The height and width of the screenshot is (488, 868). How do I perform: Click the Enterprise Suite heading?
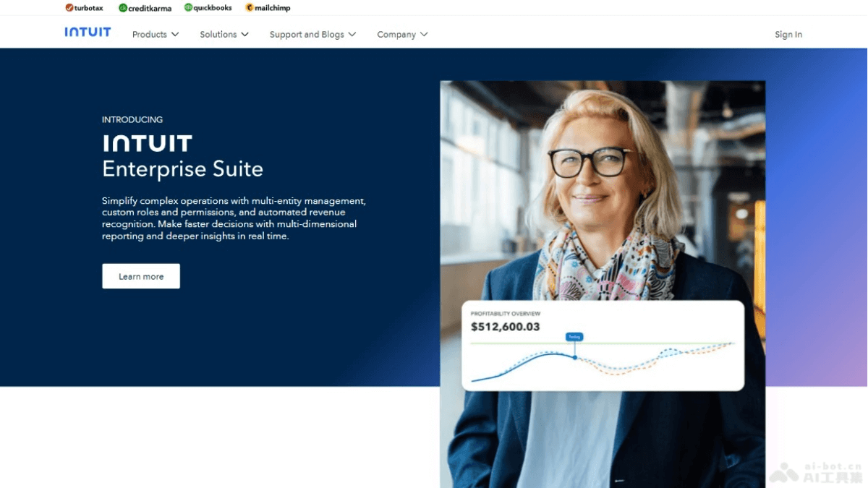click(182, 169)
